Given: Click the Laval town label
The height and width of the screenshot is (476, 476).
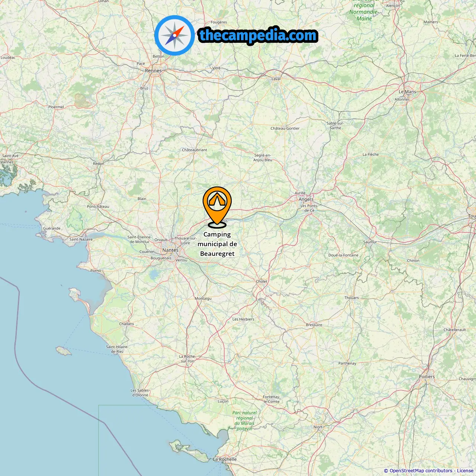Looking at the screenshot, I should coord(276,79).
